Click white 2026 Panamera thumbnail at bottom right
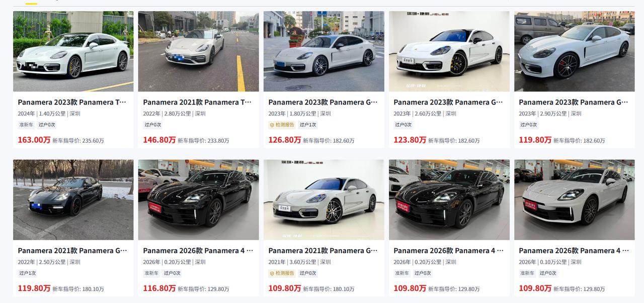 [574, 199]
